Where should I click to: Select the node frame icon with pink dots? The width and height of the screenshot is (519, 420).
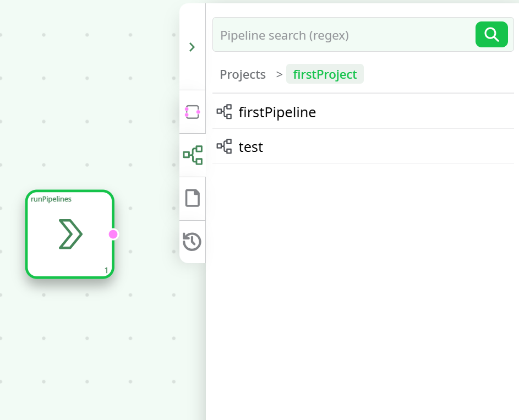pyautogui.click(x=192, y=112)
